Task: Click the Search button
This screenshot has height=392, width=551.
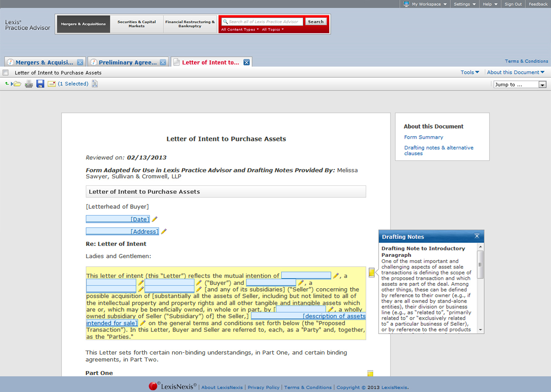Action: click(x=316, y=22)
